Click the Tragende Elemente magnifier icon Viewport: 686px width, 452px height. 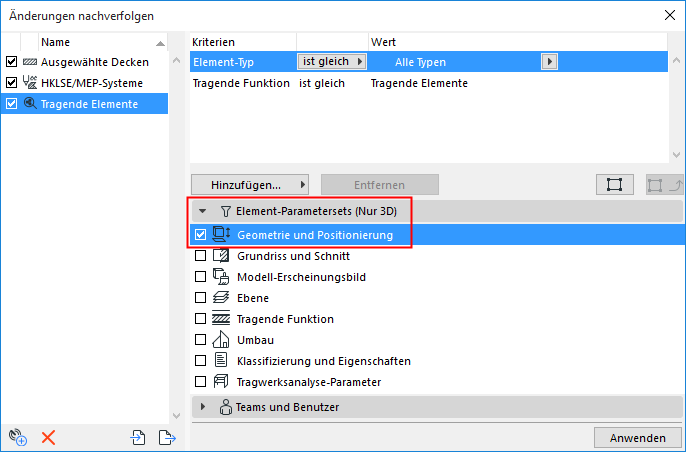coord(30,104)
